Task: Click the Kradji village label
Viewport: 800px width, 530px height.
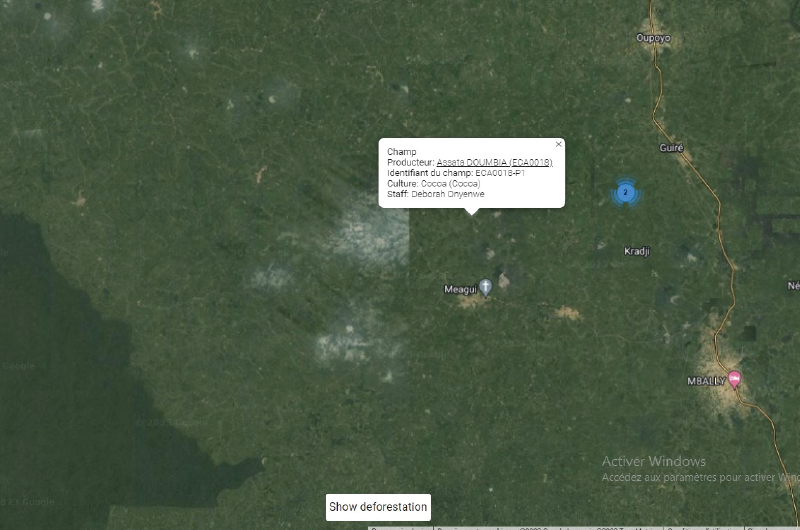Action: click(x=636, y=251)
